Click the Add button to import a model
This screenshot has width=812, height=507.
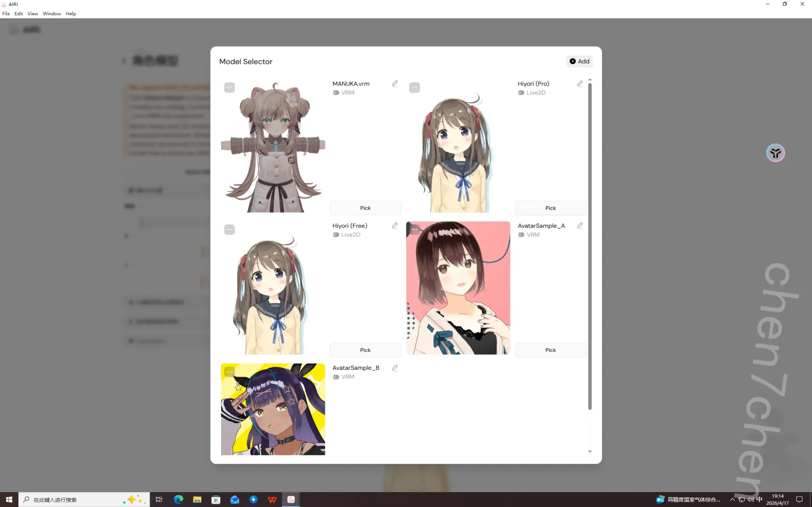point(579,61)
